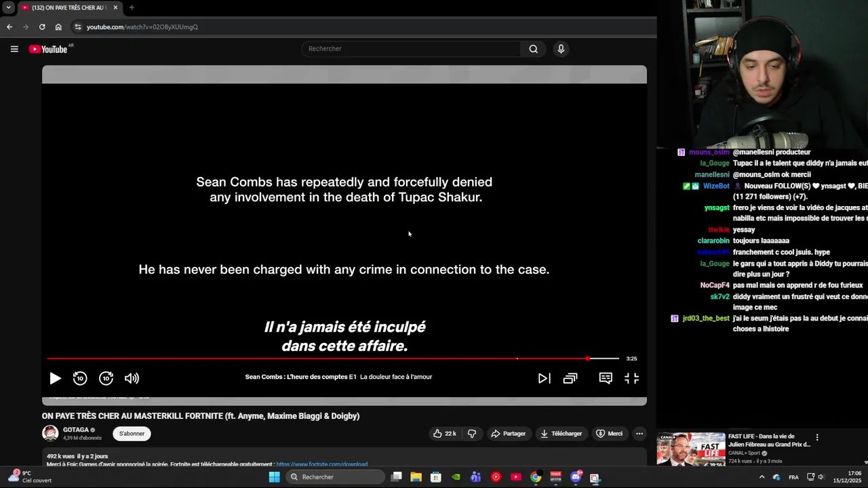868x488 pixels.
Task: Open Task View from the taskbar
Action: (x=397, y=477)
